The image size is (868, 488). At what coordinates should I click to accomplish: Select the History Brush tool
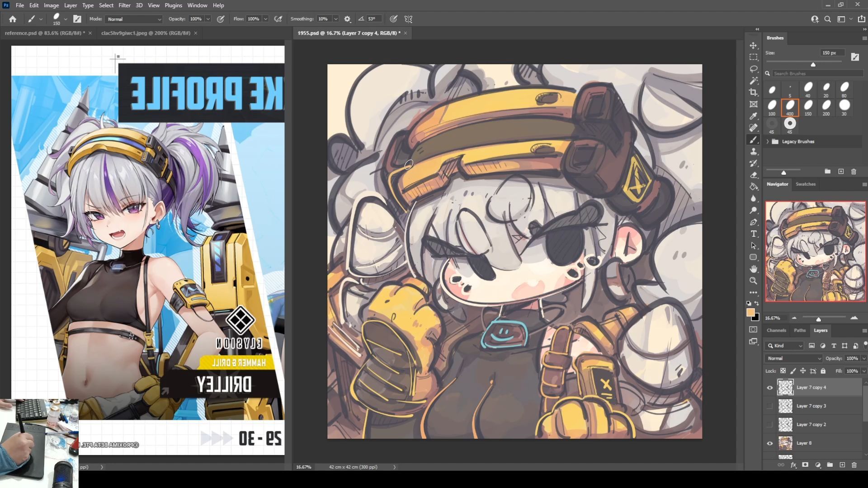[753, 164]
